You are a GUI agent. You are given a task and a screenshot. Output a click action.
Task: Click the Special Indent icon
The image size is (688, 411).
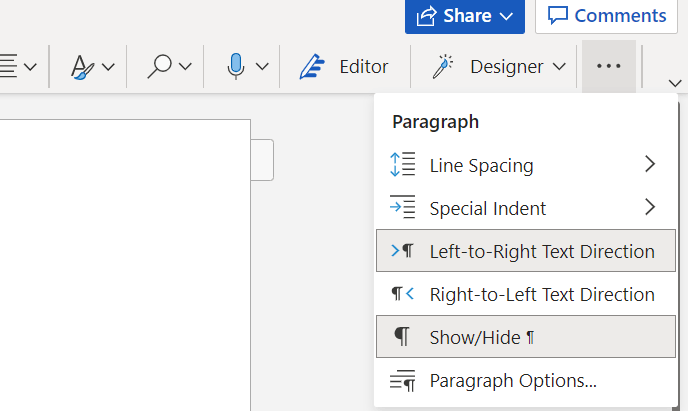[x=402, y=208]
